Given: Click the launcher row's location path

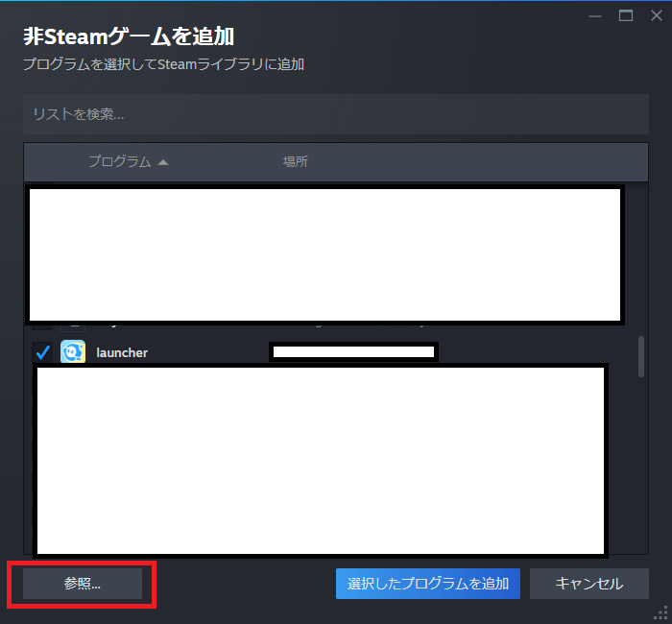Looking at the screenshot, I should 353,352.
